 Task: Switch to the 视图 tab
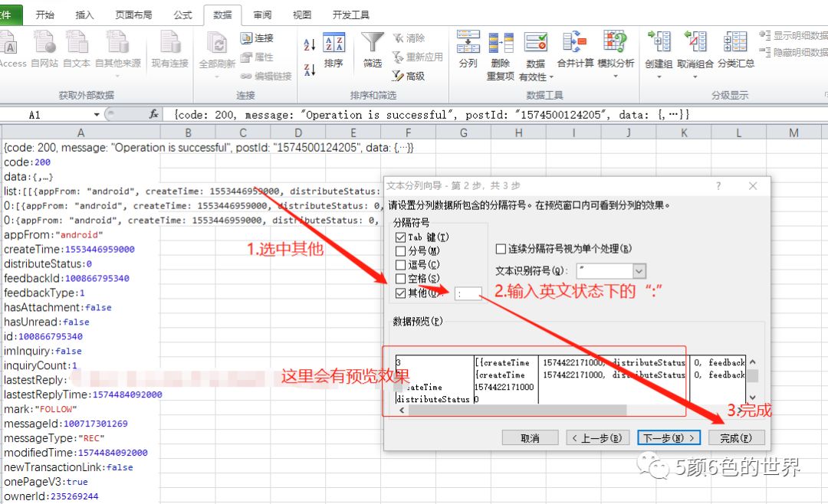click(x=302, y=15)
